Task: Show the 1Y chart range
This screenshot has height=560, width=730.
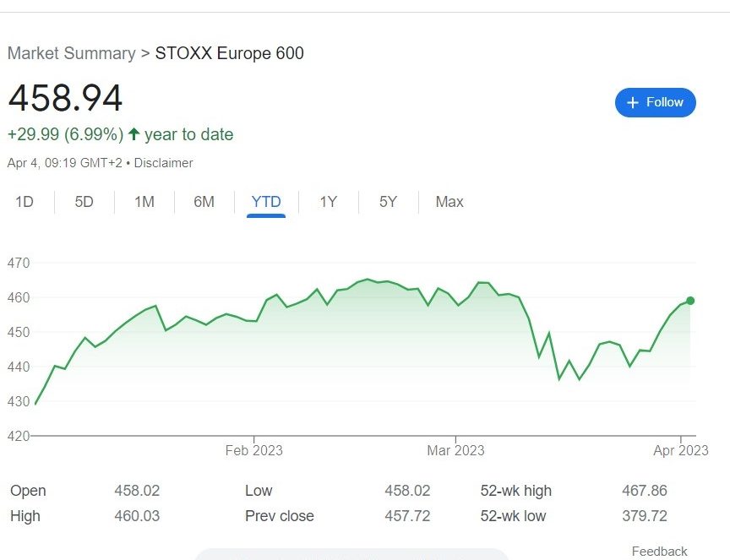Action: click(x=328, y=202)
